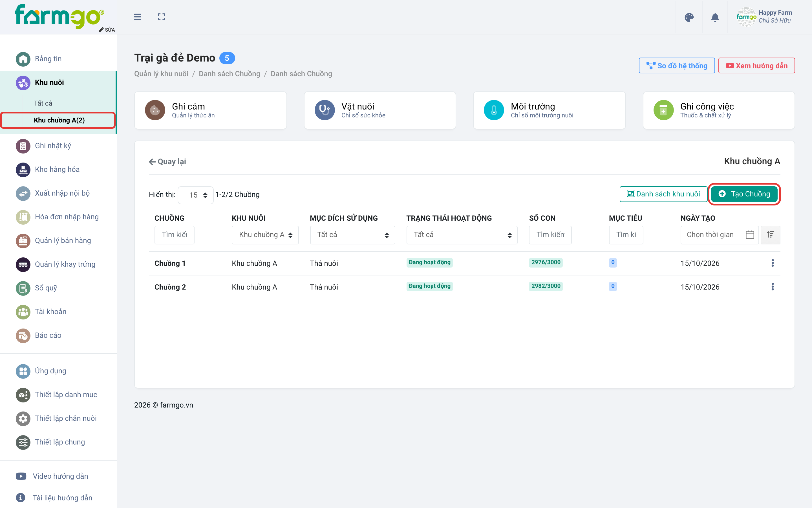Change the Hiển thị 15 page size
812x508 pixels.
tap(196, 195)
